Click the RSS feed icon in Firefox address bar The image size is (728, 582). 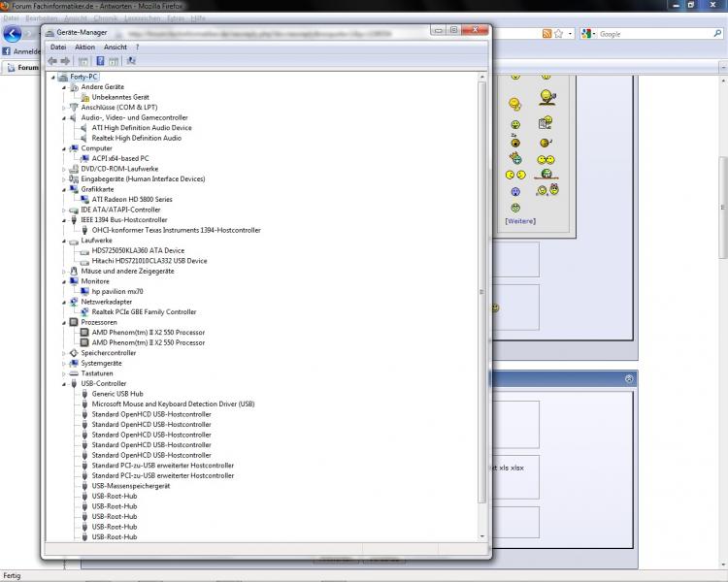tap(546, 33)
